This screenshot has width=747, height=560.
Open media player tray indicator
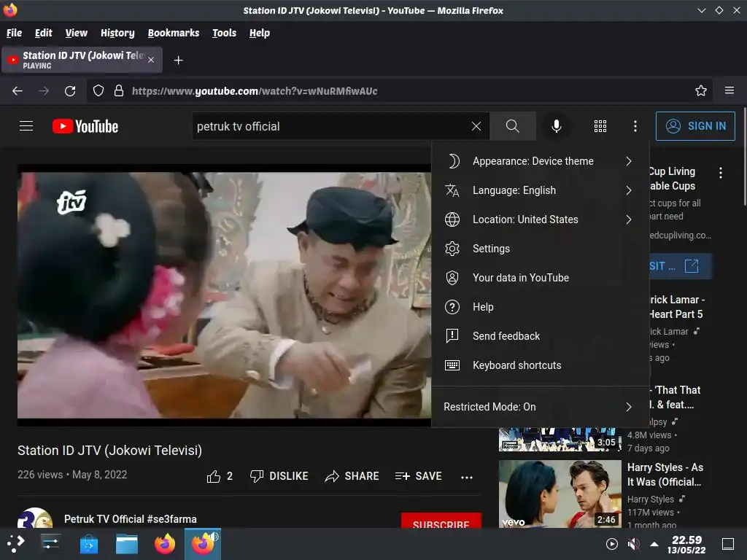tap(612, 544)
